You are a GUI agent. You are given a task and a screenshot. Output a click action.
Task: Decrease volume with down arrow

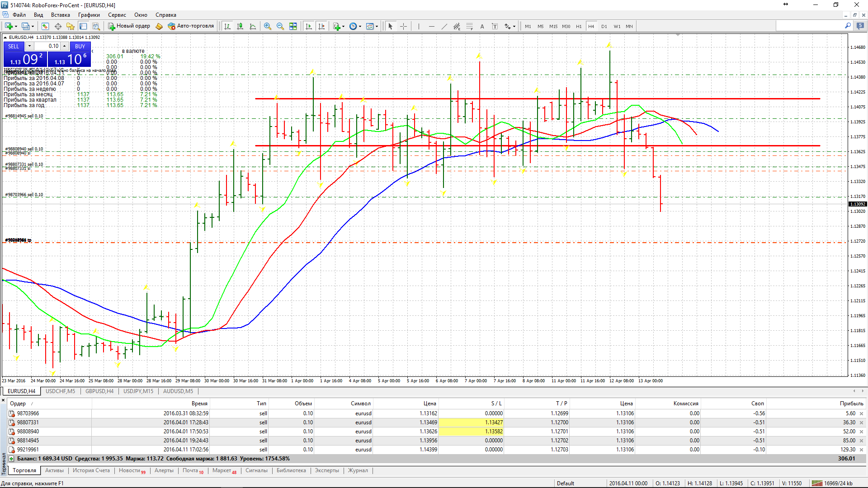[x=29, y=46]
